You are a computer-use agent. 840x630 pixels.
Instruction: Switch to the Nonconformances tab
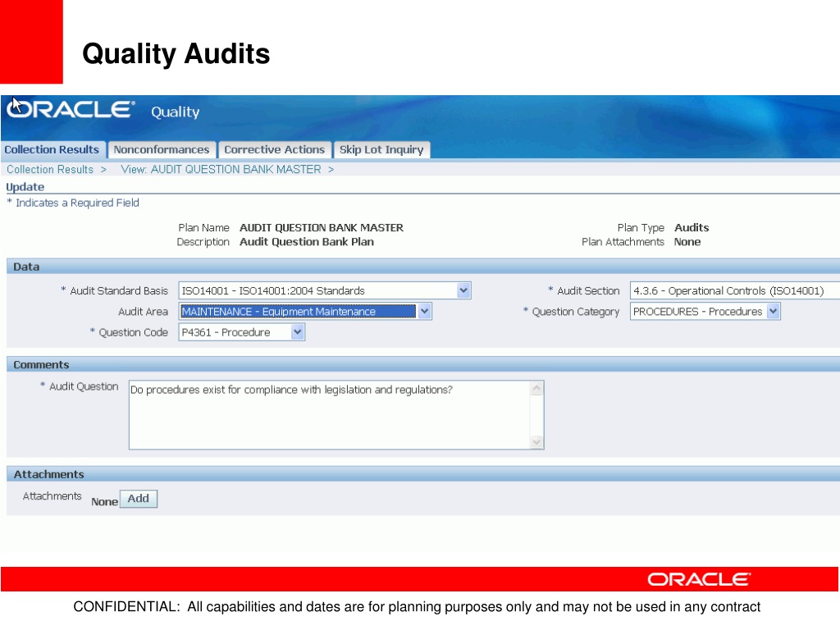click(x=162, y=149)
